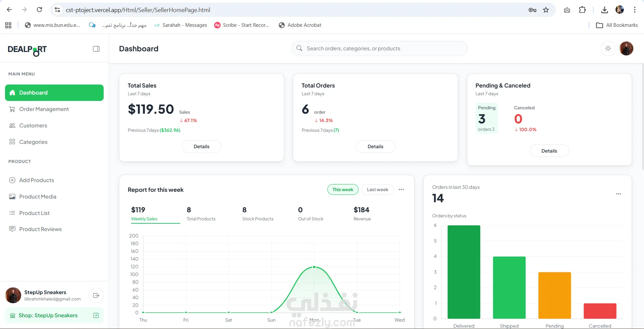Open the Product Reviews chat icon
The height and width of the screenshot is (329, 644).
pos(12,229)
